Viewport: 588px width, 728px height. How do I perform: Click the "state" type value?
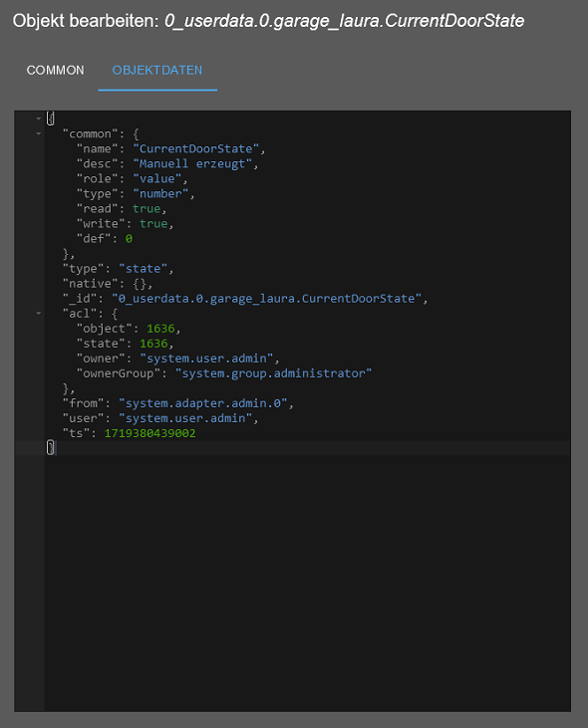(144, 268)
